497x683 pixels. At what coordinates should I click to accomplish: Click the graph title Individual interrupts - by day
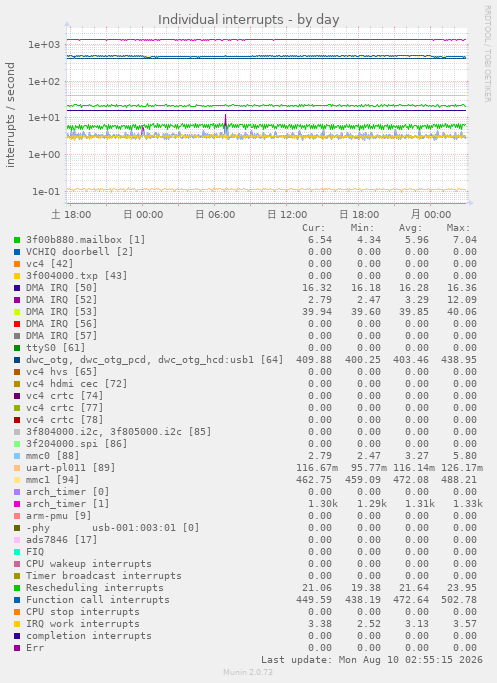click(248, 20)
